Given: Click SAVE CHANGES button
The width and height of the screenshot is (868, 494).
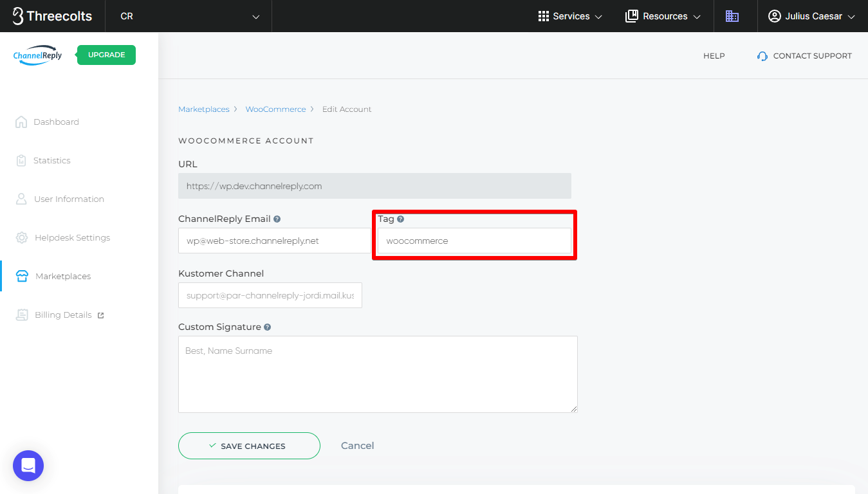Looking at the screenshot, I should point(249,446).
